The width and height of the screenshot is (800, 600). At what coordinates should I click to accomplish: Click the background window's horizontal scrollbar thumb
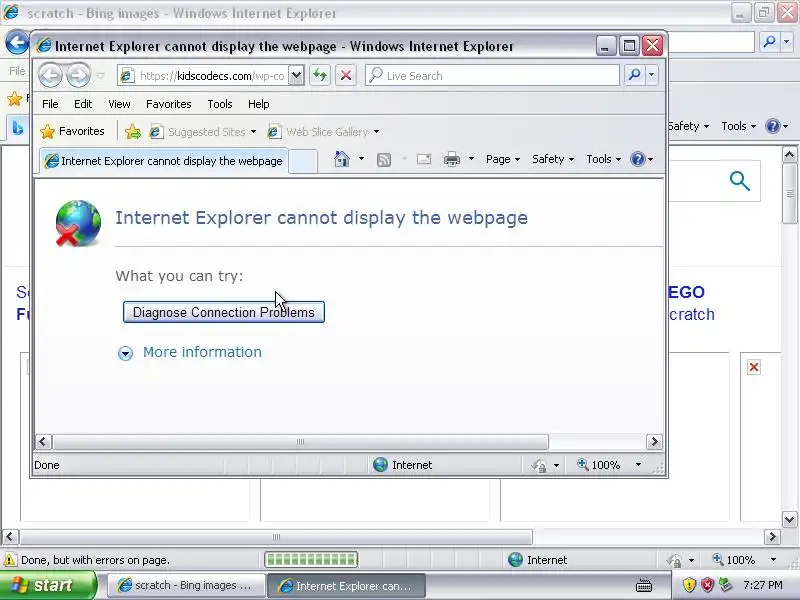(x=276, y=537)
